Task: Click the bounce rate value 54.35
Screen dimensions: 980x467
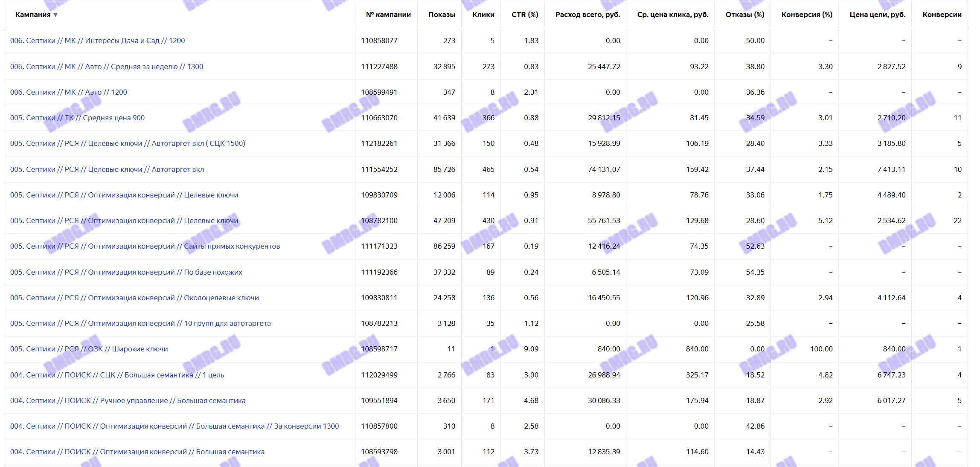Action: click(x=755, y=272)
